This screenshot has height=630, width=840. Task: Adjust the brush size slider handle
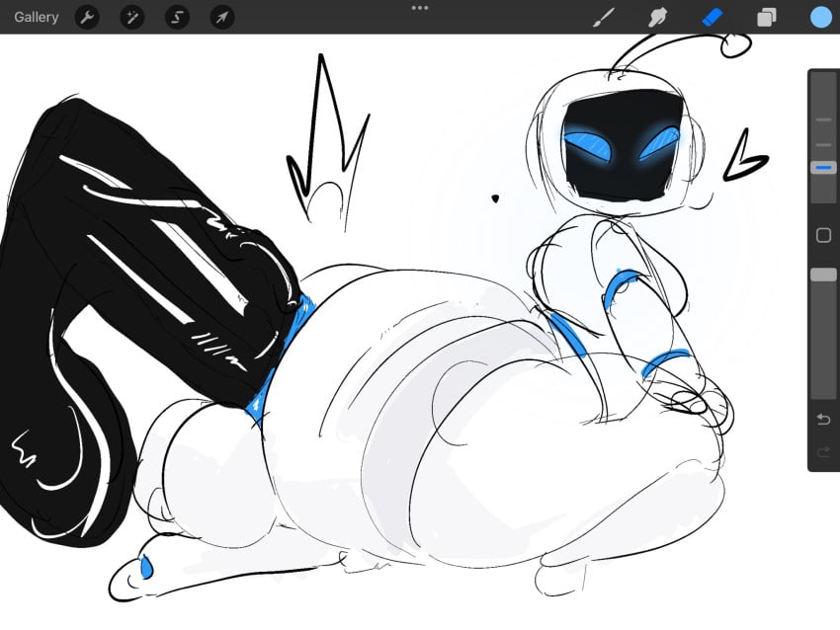coord(823,168)
